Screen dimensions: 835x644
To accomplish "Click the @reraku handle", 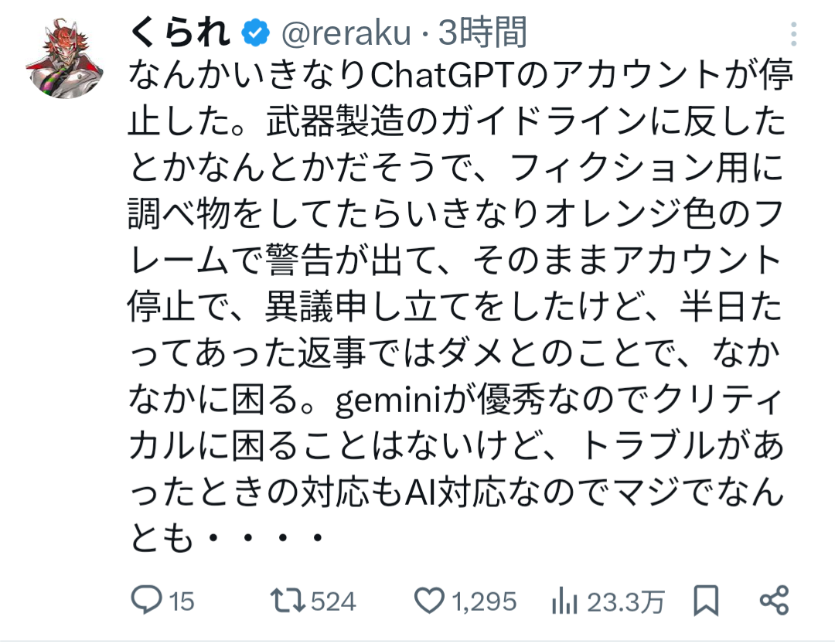I will click(x=345, y=33).
